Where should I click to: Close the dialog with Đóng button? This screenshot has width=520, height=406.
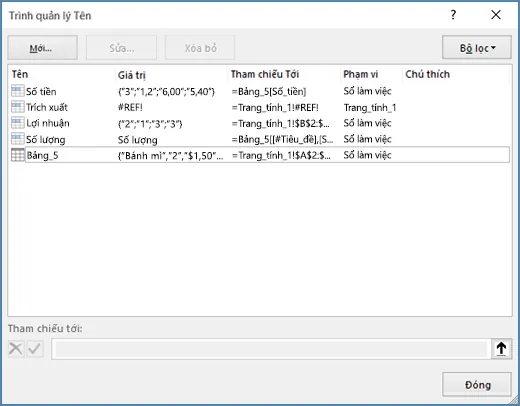[477, 384]
